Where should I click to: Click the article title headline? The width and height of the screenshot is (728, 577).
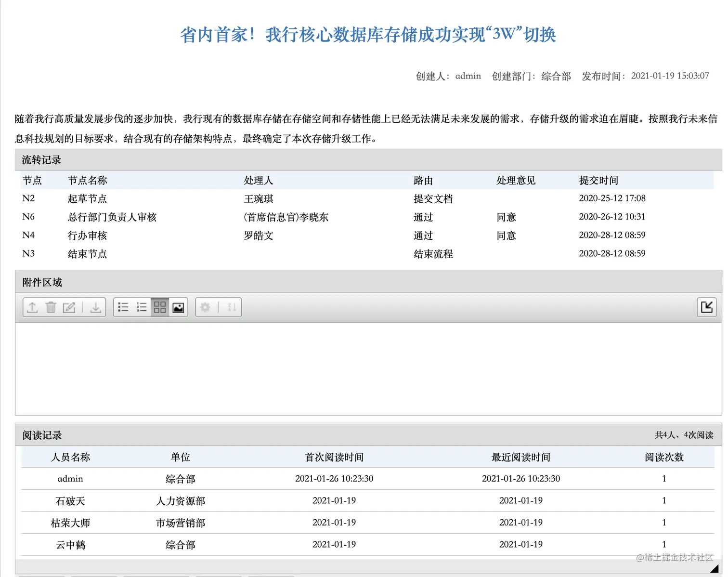click(368, 35)
